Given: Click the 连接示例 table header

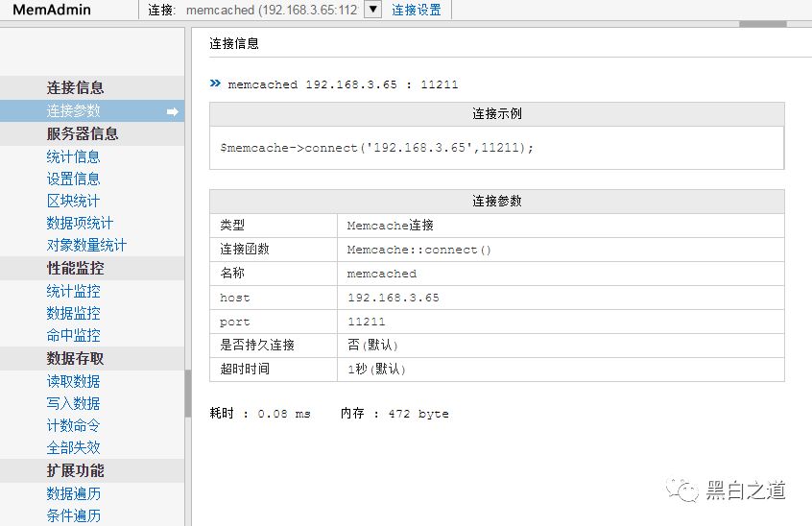Looking at the screenshot, I should pyautogui.click(x=496, y=114).
